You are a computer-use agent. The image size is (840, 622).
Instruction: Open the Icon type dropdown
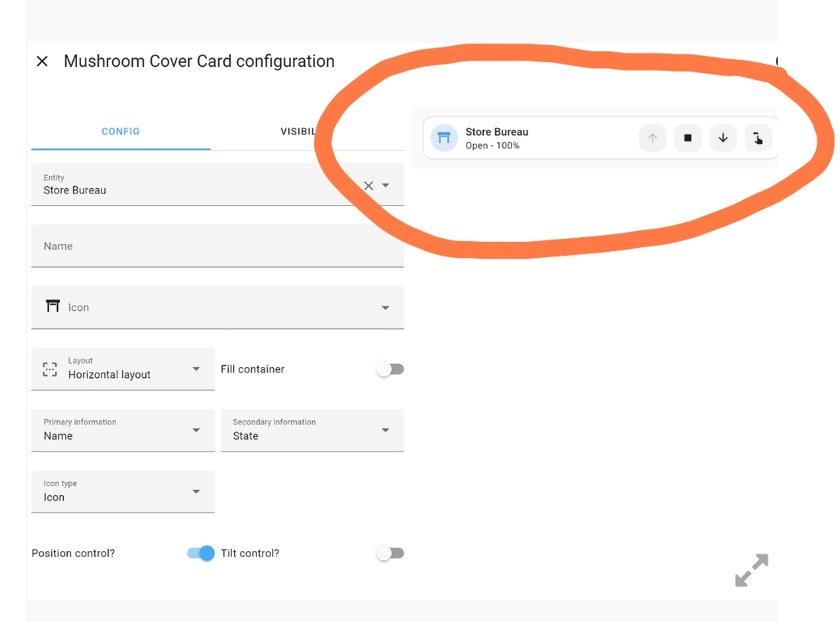pyautogui.click(x=123, y=492)
